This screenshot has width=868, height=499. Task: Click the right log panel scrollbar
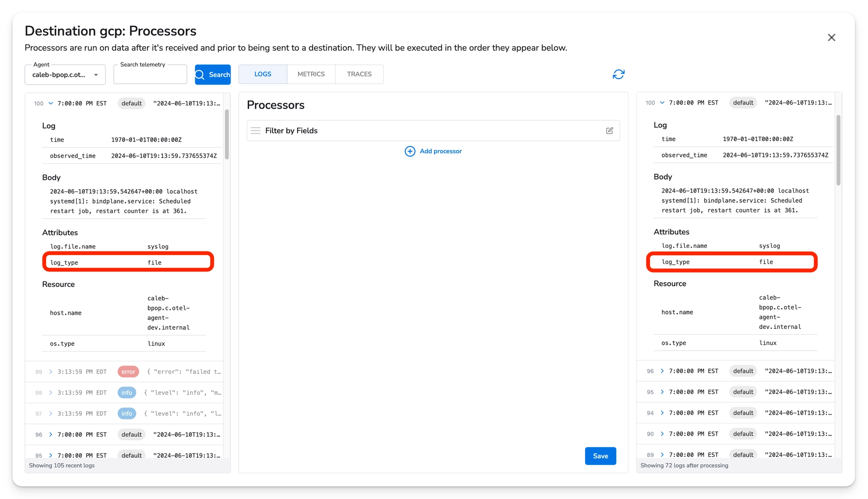tap(838, 150)
